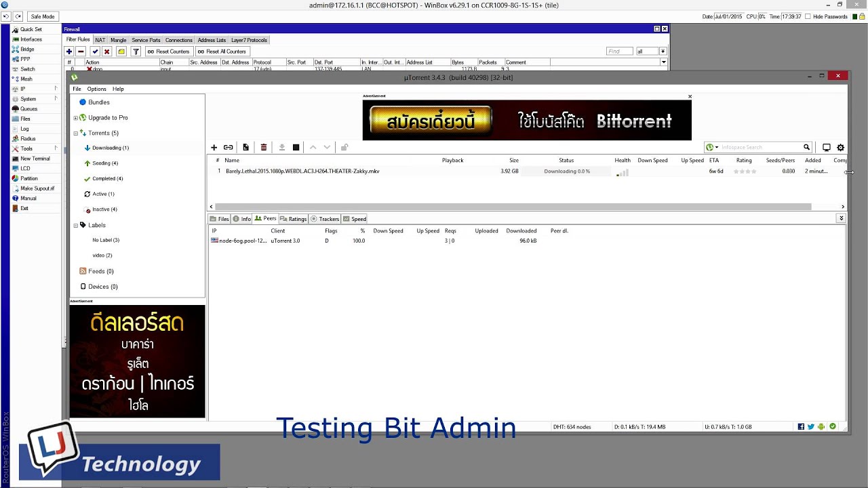The image size is (868, 488).
Task: Expand the Upgrade to Pro node
Action: [x=76, y=118]
